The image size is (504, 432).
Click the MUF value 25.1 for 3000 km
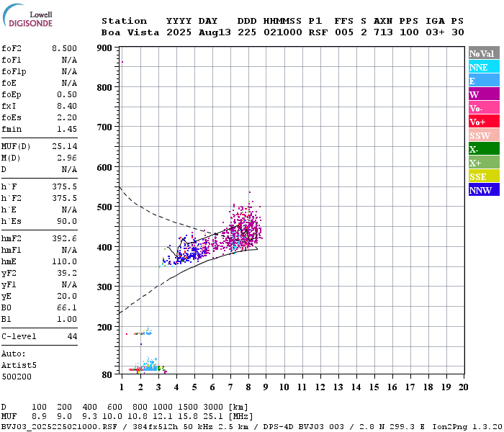(213, 417)
